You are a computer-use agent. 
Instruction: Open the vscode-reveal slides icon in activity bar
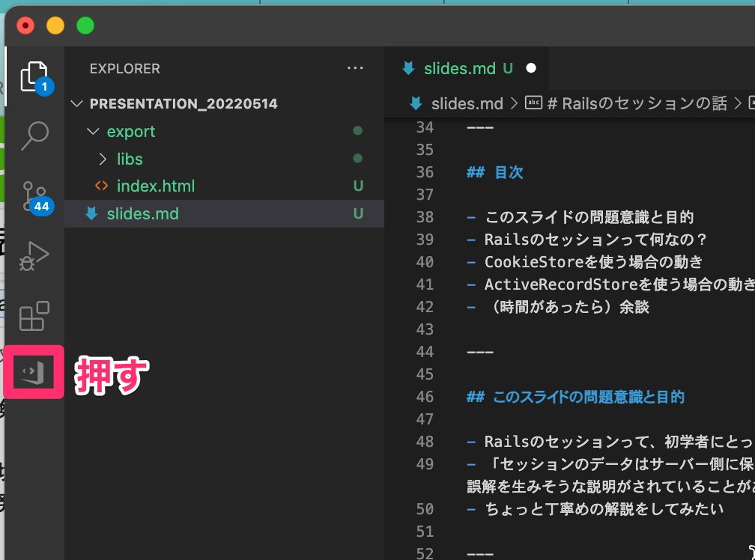pyautogui.click(x=33, y=372)
